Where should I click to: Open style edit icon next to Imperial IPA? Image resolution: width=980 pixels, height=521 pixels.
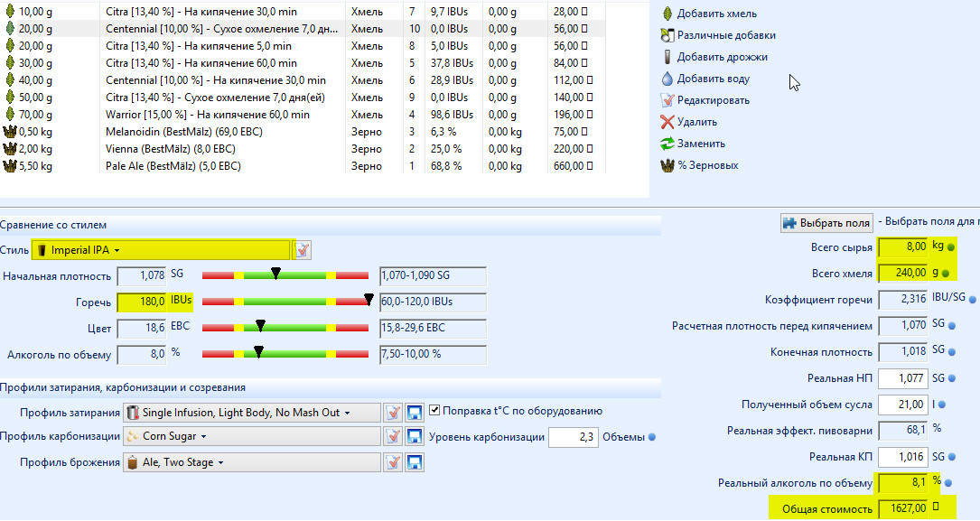[x=302, y=250]
